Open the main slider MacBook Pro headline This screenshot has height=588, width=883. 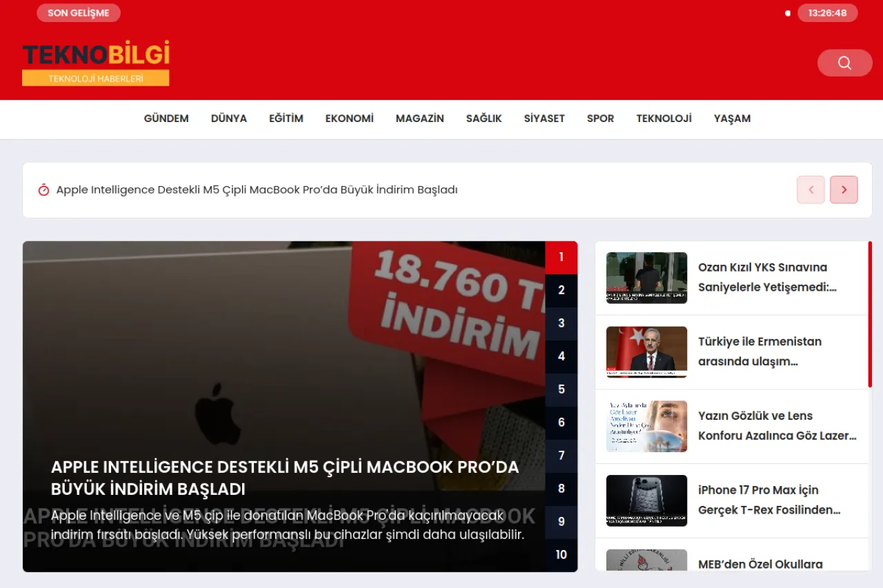coord(285,478)
